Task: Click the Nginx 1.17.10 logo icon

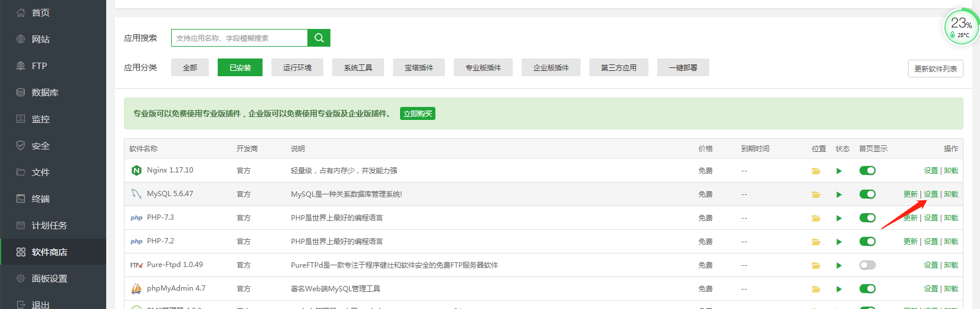Action: 136,170
